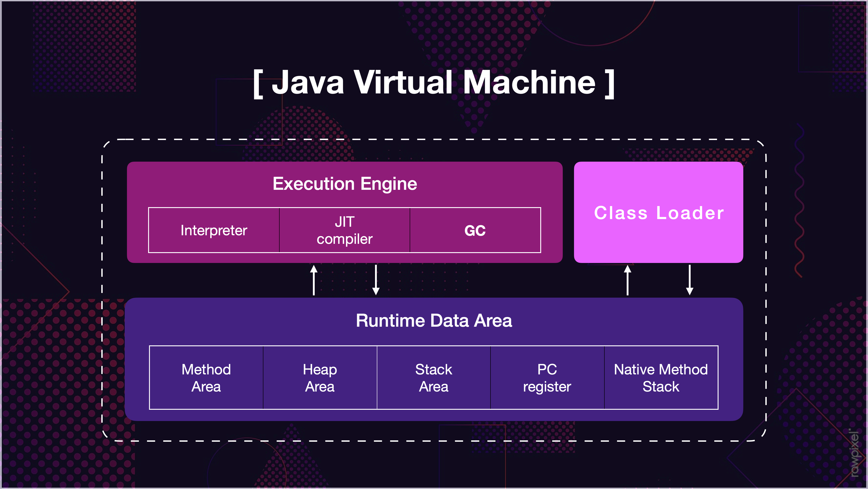This screenshot has width=868, height=489.
Task: Select the Native Method Stack cell
Action: (x=661, y=378)
